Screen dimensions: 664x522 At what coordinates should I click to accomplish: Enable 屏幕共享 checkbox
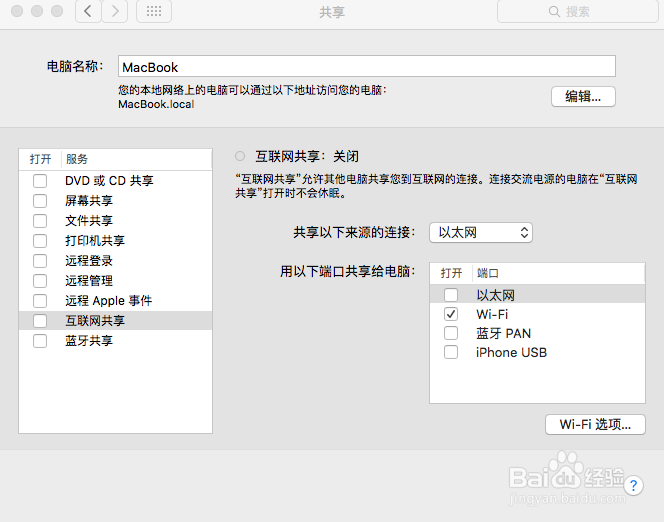click(x=40, y=201)
